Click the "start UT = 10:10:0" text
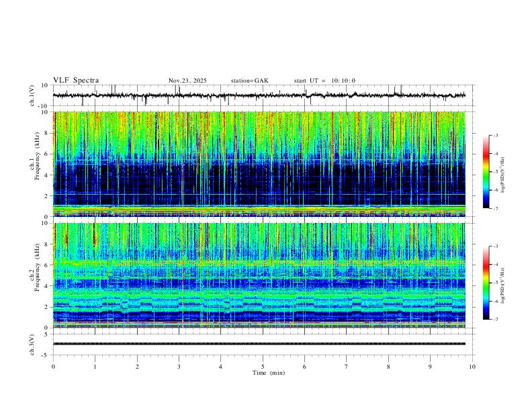This screenshot has width=532, height=411. click(x=324, y=81)
